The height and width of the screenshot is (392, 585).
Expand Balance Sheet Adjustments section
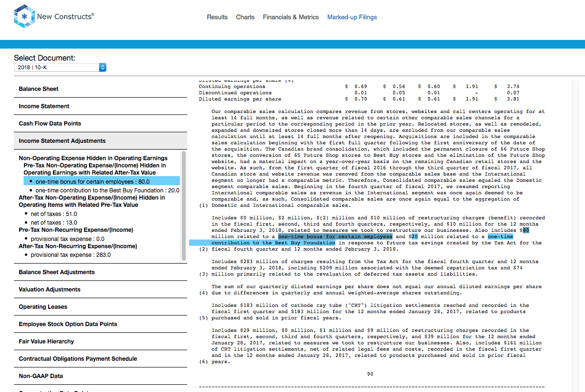[x=101, y=272]
